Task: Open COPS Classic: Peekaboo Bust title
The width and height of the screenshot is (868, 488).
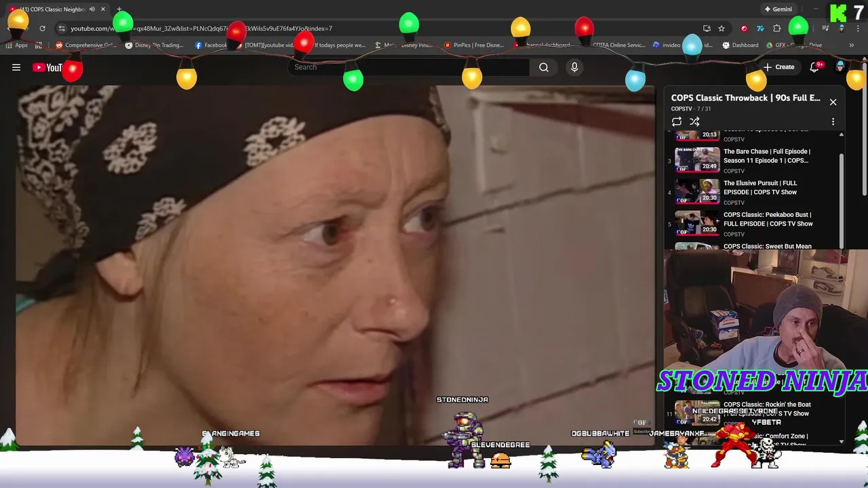Action: [x=768, y=219]
